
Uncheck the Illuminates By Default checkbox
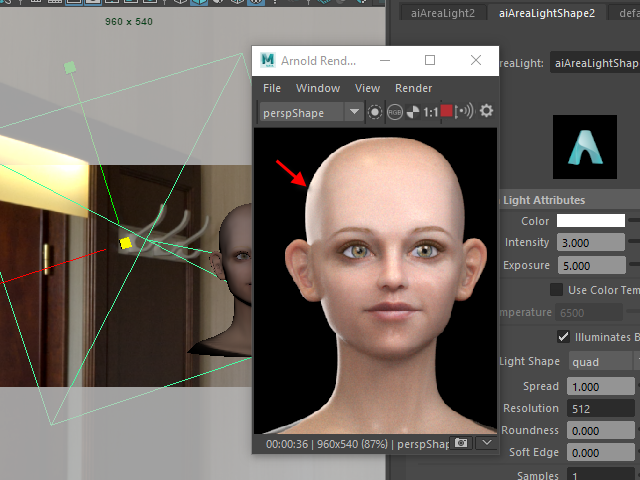click(563, 336)
